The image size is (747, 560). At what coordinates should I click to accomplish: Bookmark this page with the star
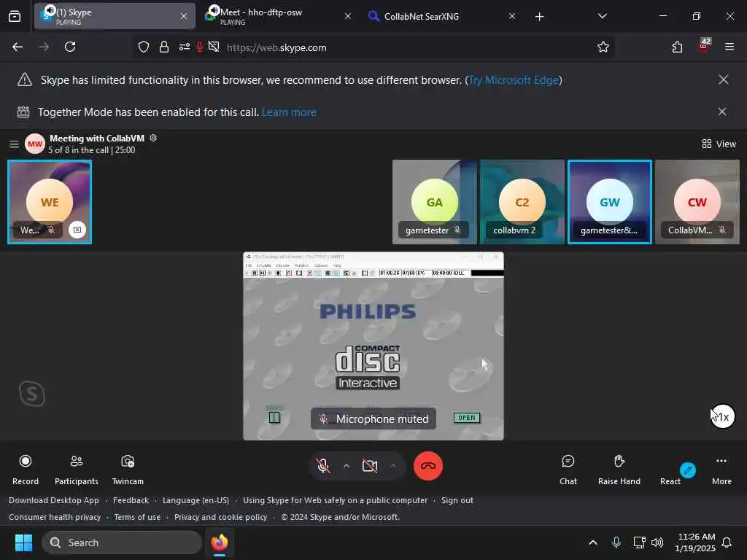click(x=603, y=47)
